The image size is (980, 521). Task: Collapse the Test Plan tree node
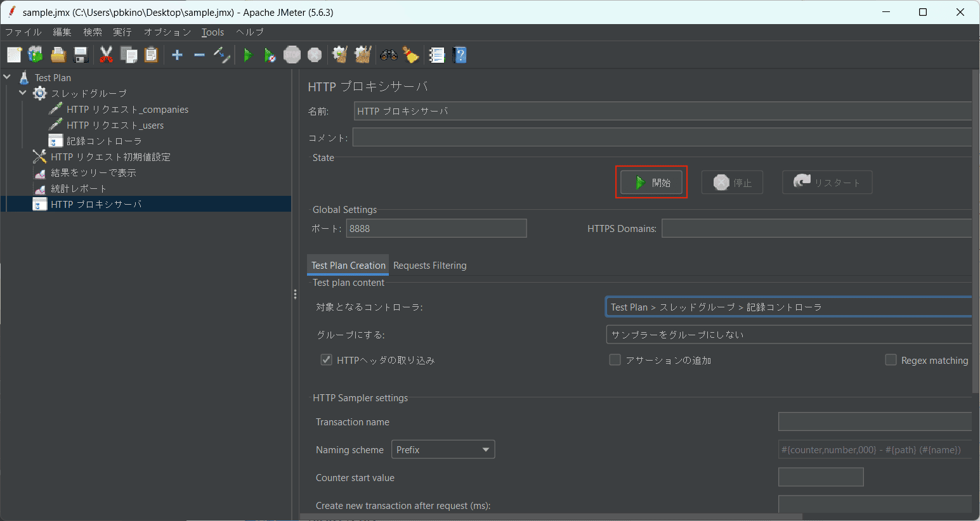tap(7, 77)
